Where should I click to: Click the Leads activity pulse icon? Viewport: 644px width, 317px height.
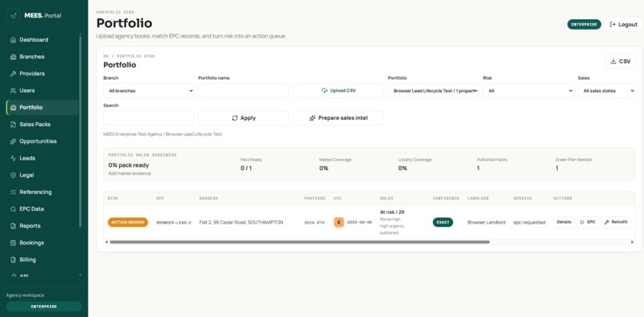tap(13, 158)
